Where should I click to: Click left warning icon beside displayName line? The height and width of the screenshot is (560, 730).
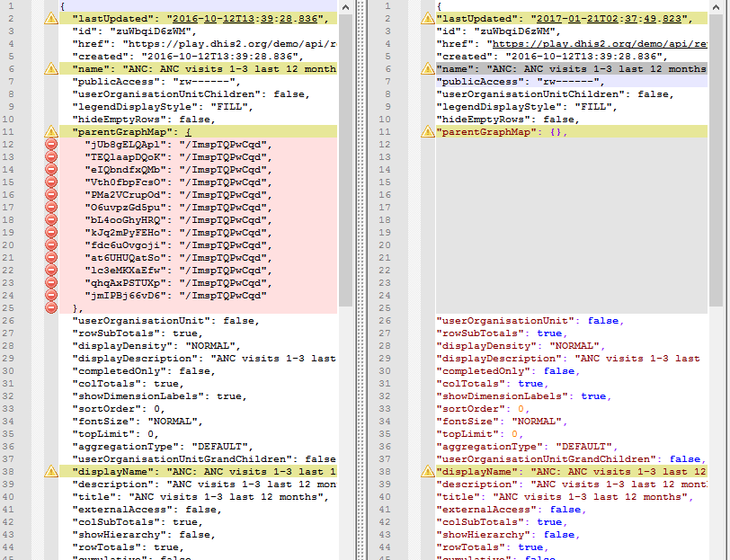click(51, 472)
